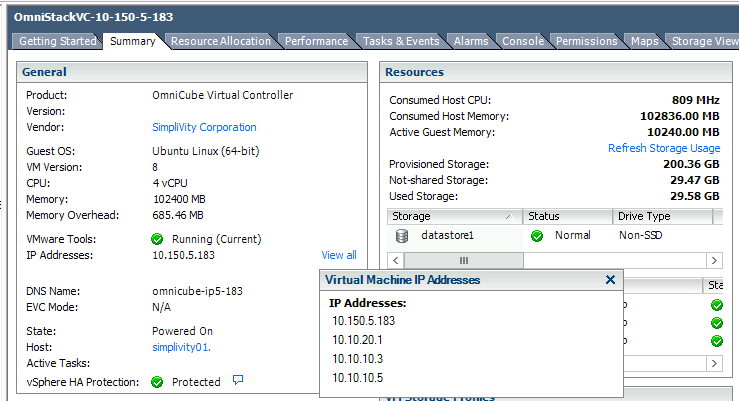Image resolution: width=739 pixels, height=401 pixels.
Task: Select IP address 10.10.10.5 in popup
Action: (x=358, y=377)
